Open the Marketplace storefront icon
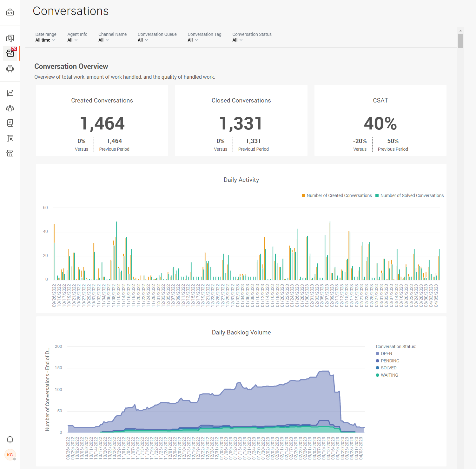This screenshot has width=476, height=469. point(10,153)
